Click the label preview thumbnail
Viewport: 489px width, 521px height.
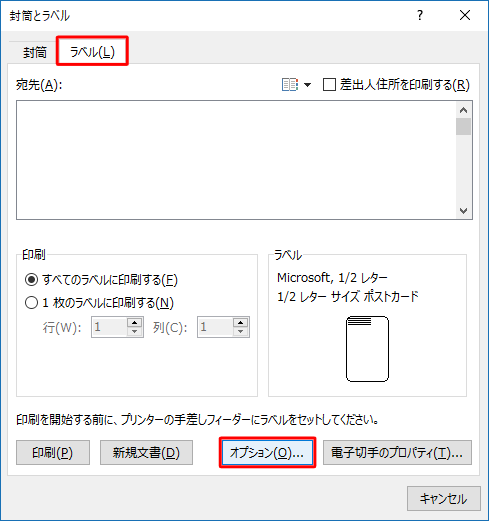tap(367, 349)
